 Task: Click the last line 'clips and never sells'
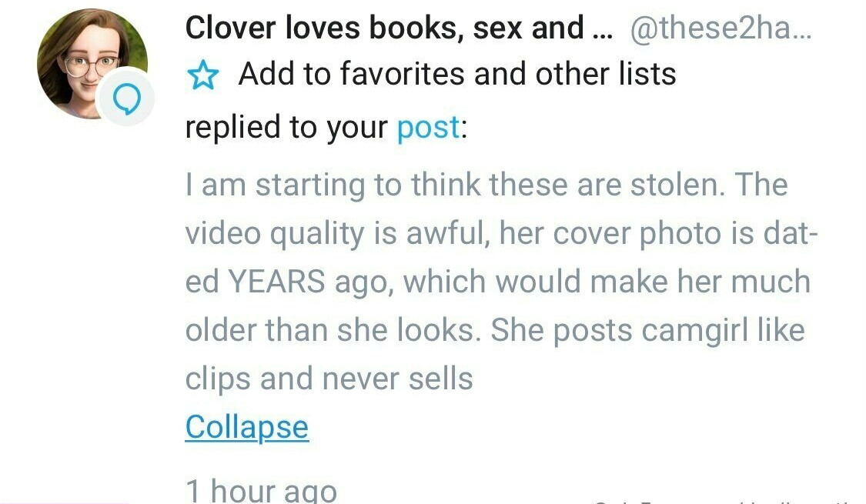tap(329, 379)
